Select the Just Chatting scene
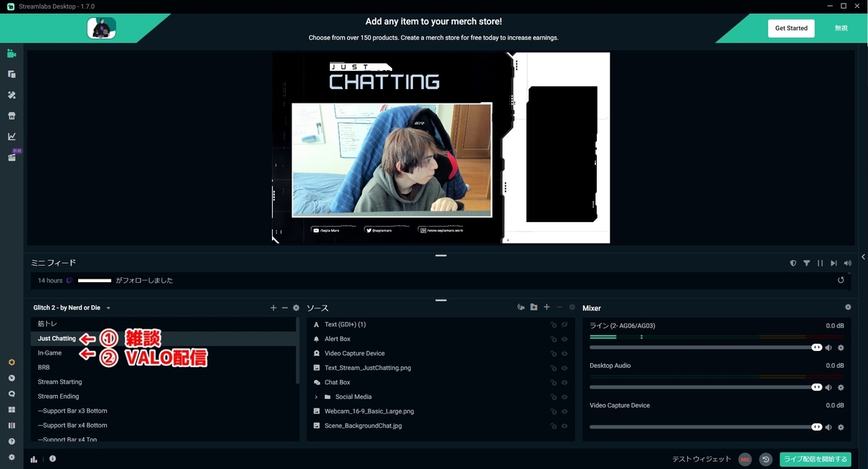Image resolution: width=868 pixels, height=469 pixels. [x=163, y=339]
